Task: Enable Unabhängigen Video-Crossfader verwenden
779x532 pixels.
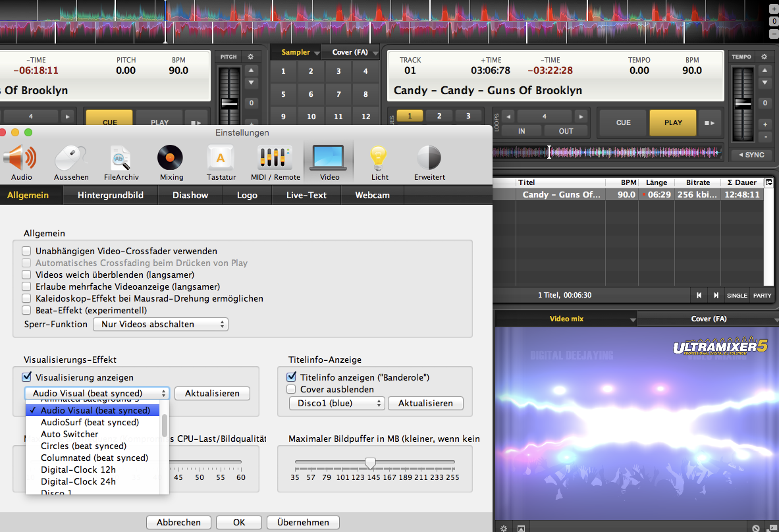Action: [x=26, y=251]
